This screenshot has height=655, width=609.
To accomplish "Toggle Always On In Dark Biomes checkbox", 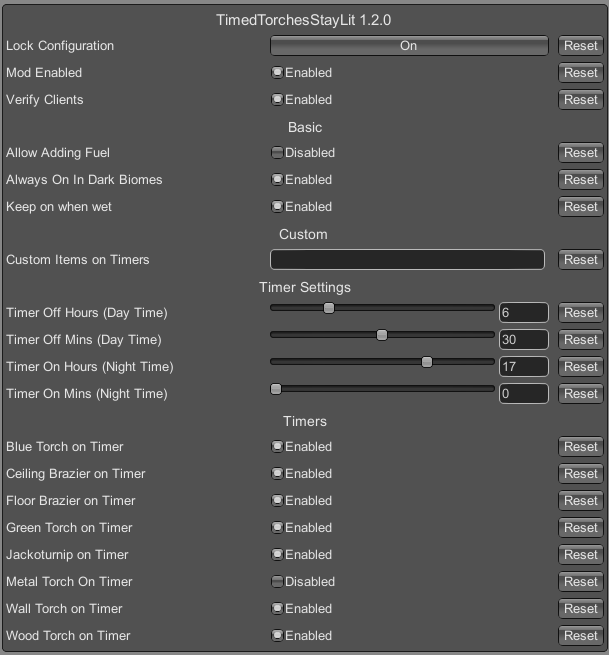I will point(277,180).
